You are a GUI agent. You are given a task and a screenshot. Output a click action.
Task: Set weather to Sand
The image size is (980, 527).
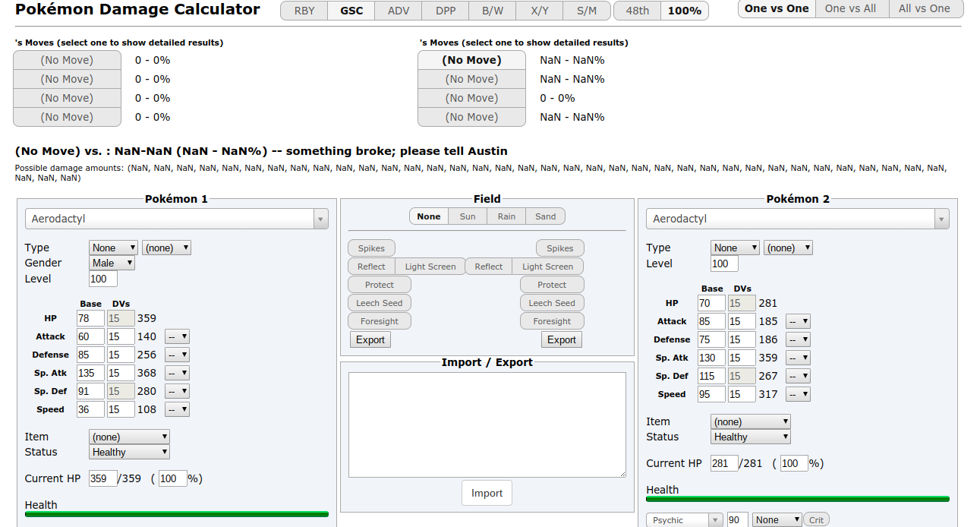tap(546, 216)
